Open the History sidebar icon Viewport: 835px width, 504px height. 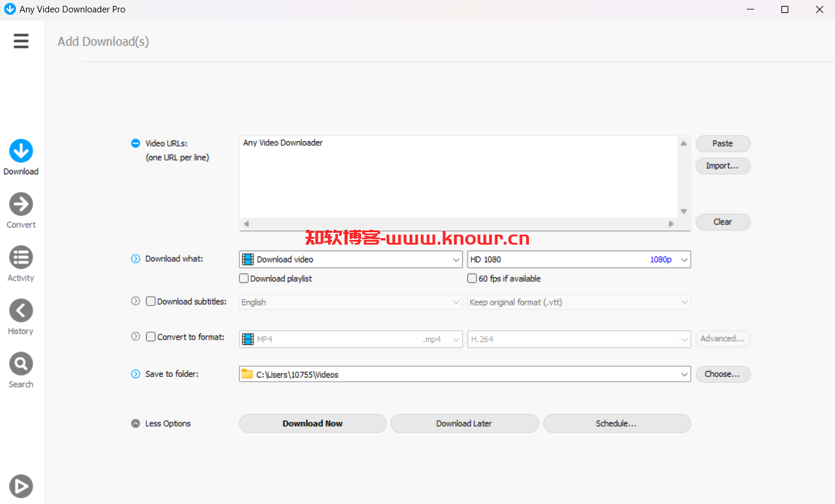click(21, 311)
